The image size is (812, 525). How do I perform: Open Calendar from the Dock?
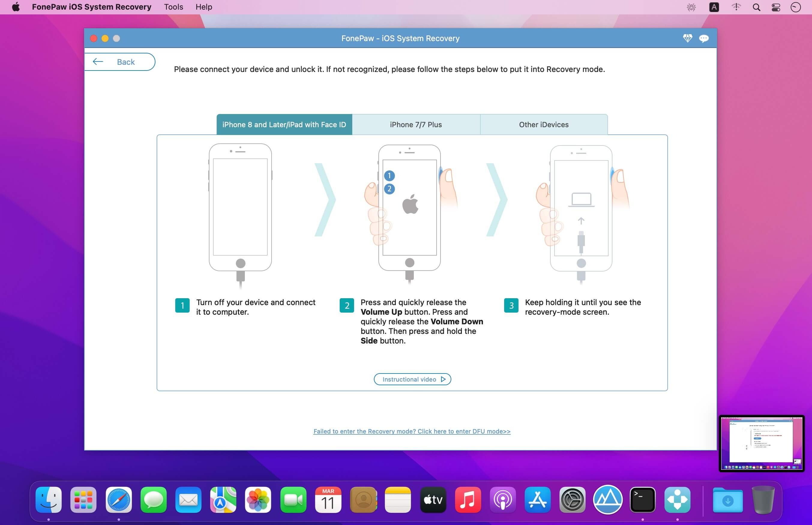point(328,500)
